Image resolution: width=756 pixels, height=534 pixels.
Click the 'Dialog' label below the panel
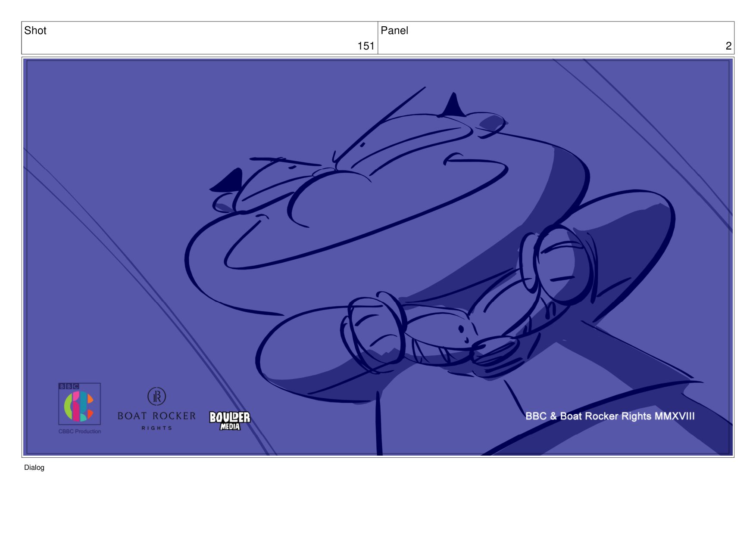tap(34, 468)
